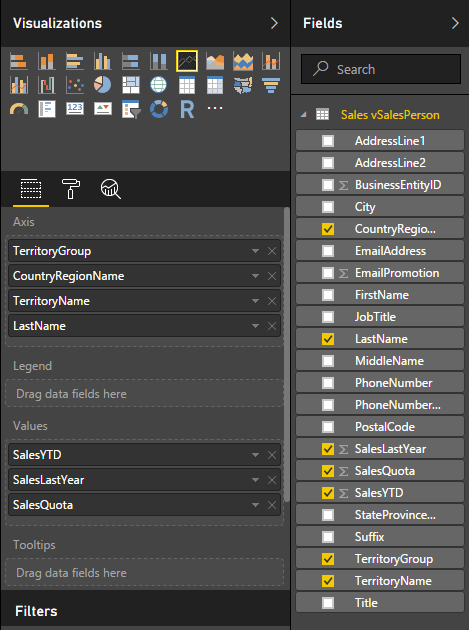This screenshot has height=630, width=469.
Task: Select the card (123) visual
Action: coord(75,109)
